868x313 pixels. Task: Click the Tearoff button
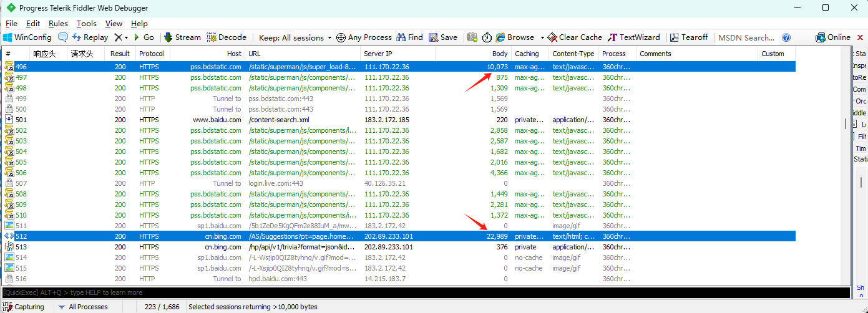click(x=689, y=37)
